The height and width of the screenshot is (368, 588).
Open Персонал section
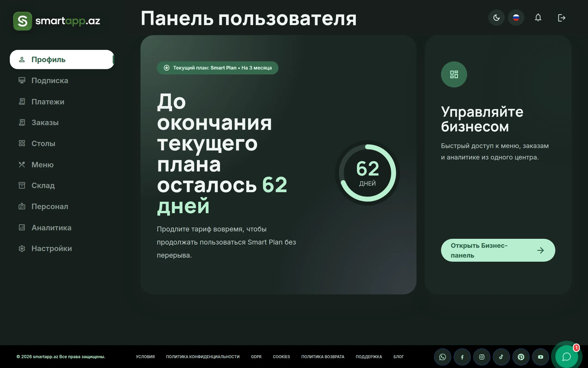[x=62, y=206]
